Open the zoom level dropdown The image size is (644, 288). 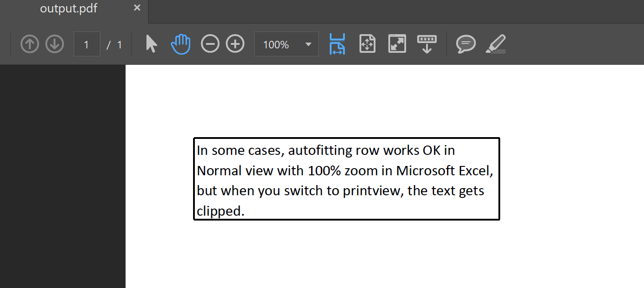[308, 44]
